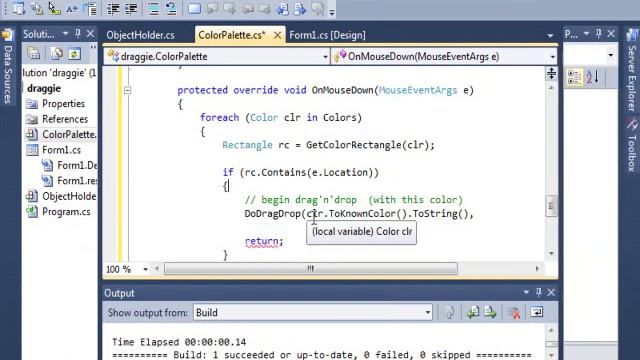
Task: Click Display an Object Member List icon
Action: [x=19, y=9]
